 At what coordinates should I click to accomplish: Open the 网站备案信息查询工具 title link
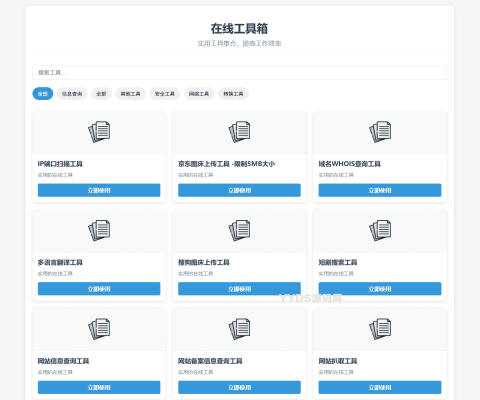coord(210,361)
